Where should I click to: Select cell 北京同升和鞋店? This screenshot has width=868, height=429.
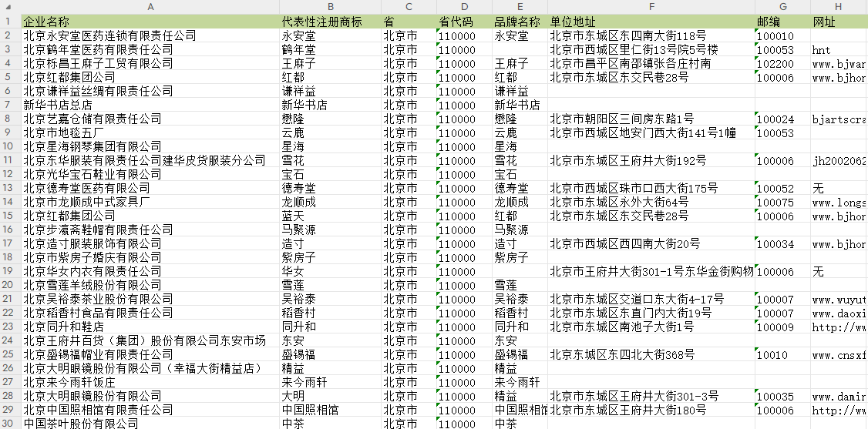point(150,327)
